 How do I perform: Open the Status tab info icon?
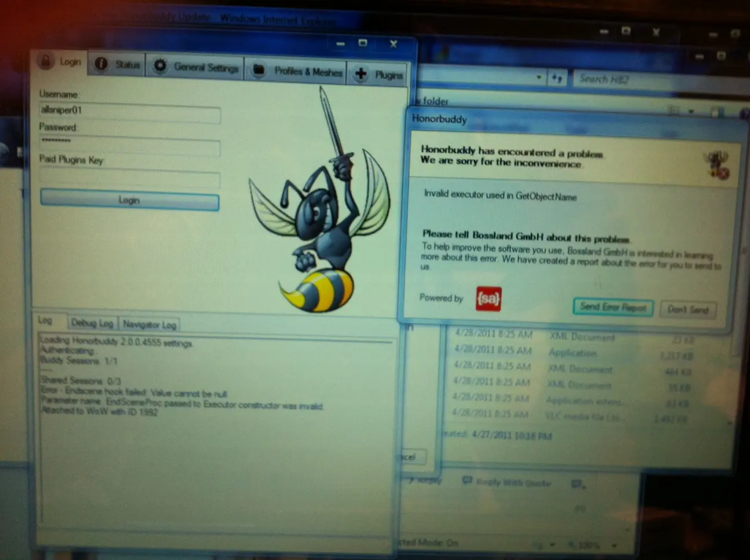(101, 64)
